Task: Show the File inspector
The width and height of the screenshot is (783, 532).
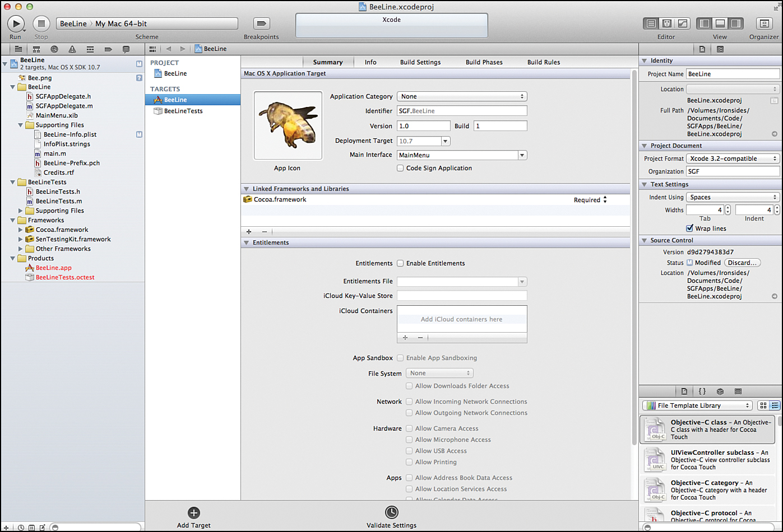Action: point(702,49)
